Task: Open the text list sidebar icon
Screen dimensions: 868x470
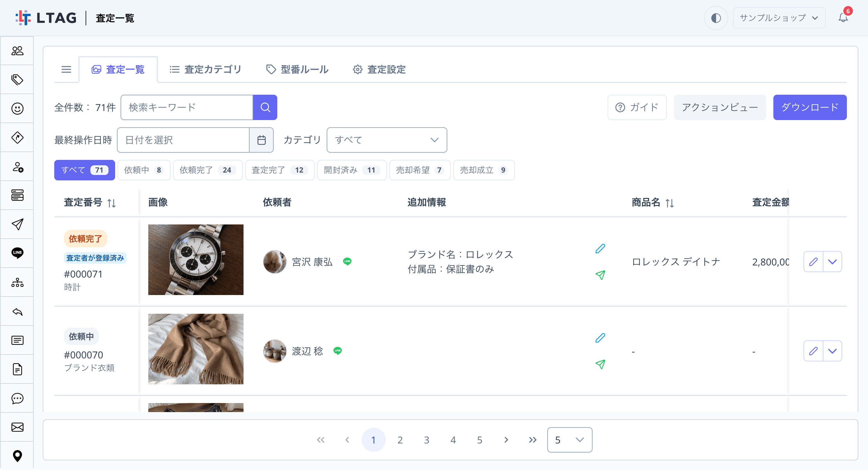Action: coord(17,340)
